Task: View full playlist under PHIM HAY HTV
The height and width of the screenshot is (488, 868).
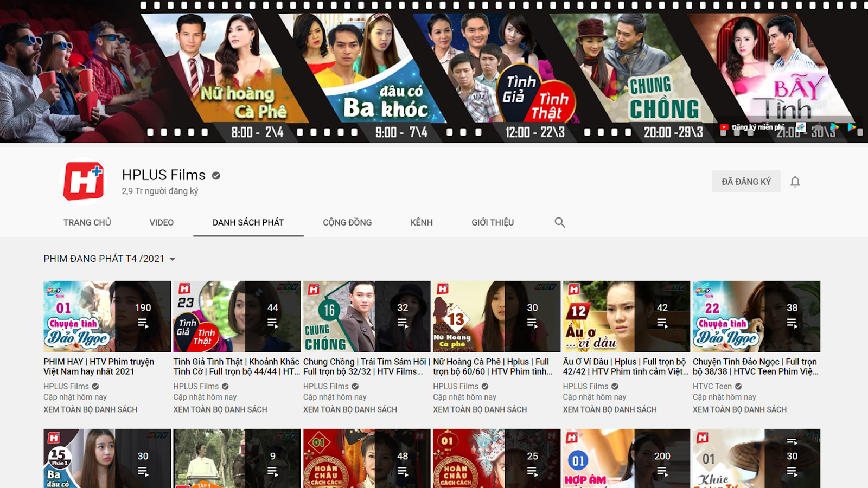Action: [x=90, y=409]
